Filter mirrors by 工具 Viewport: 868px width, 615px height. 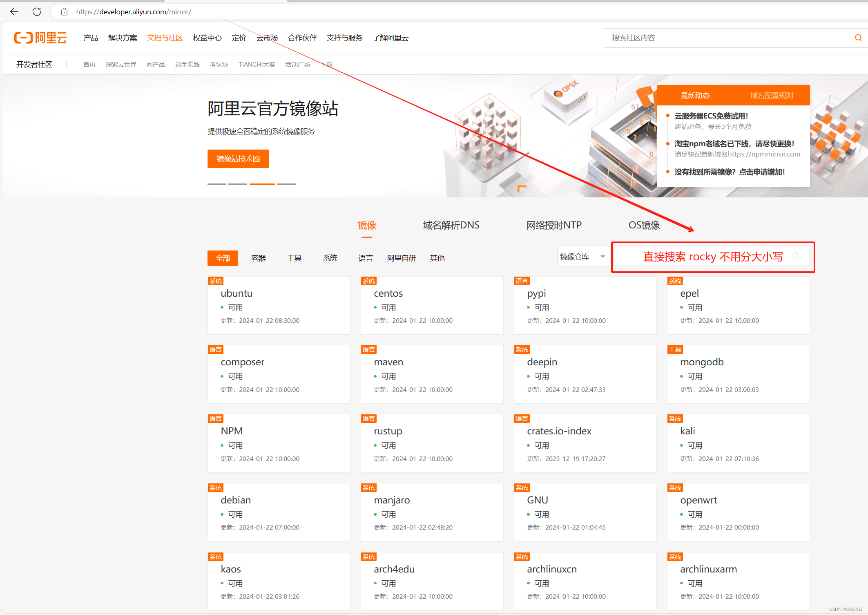click(294, 258)
